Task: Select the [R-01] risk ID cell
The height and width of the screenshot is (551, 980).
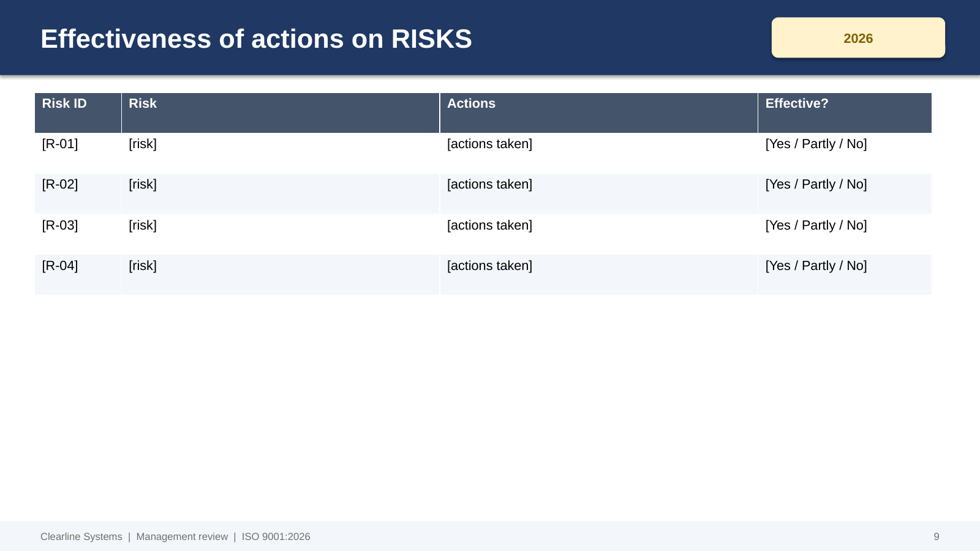Action: 78,153
